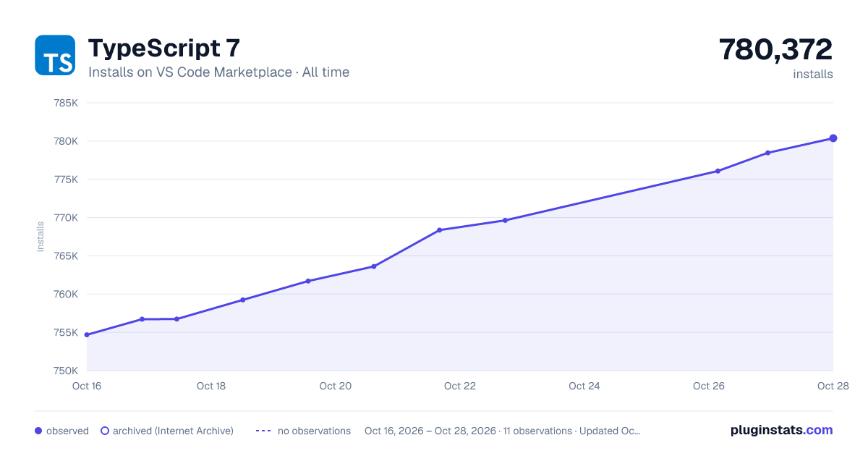Select the first data point at Oct 16

tap(87, 335)
